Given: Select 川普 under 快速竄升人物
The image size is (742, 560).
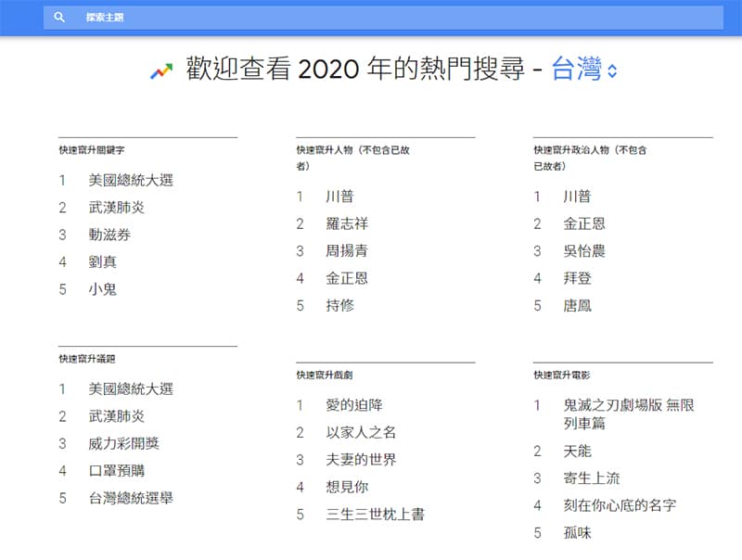Looking at the screenshot, I should tap(339, 197).
